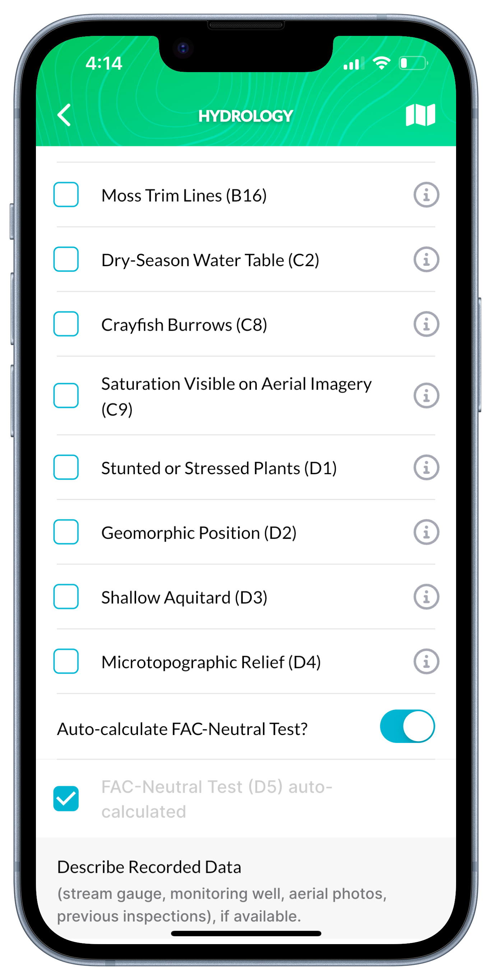The width and height of the screenshot is (492, 980).
Task: Show info for Microtopographic Relief
Action: point(426,661)
